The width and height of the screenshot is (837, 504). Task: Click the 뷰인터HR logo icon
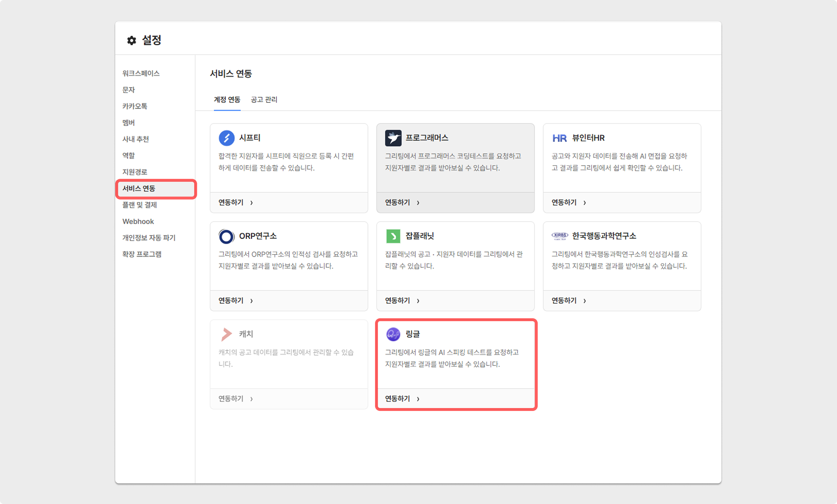(x=559, y=138)
